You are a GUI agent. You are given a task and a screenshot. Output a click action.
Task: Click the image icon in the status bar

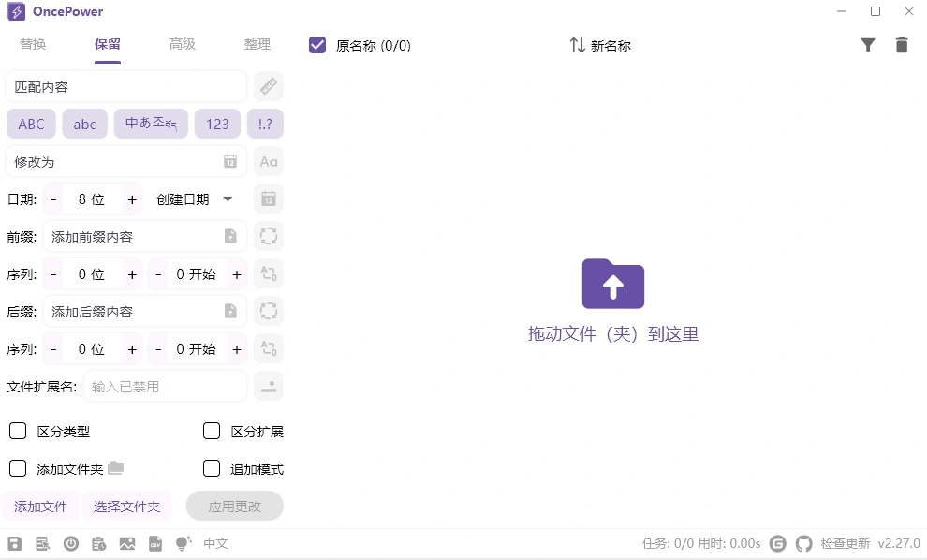pos(127,543)
